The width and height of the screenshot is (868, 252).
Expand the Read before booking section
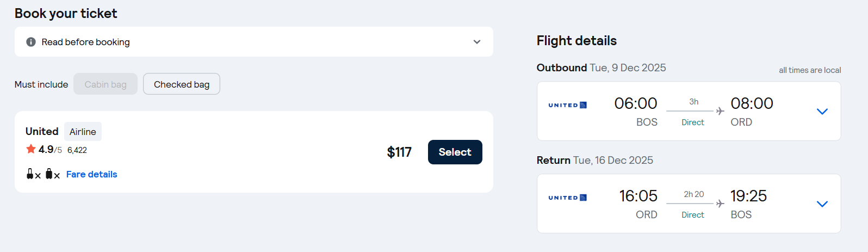click(x=477, y=42)
